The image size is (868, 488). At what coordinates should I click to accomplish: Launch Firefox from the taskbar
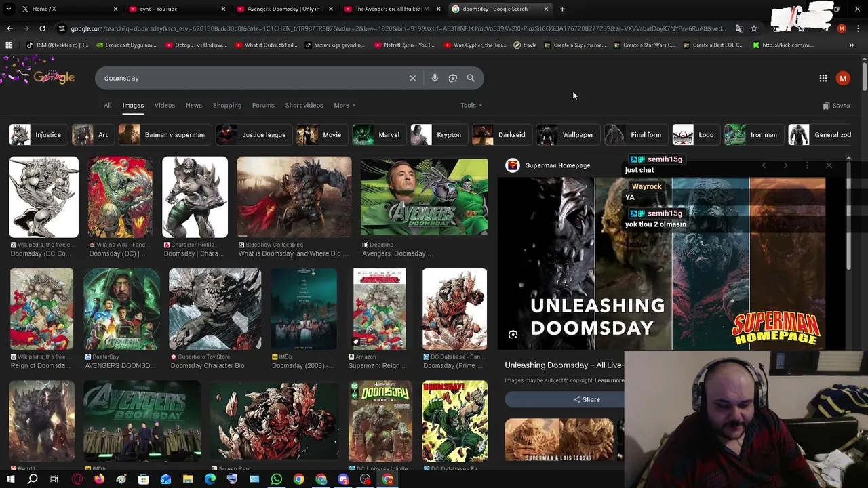click(x=99, y=479)
